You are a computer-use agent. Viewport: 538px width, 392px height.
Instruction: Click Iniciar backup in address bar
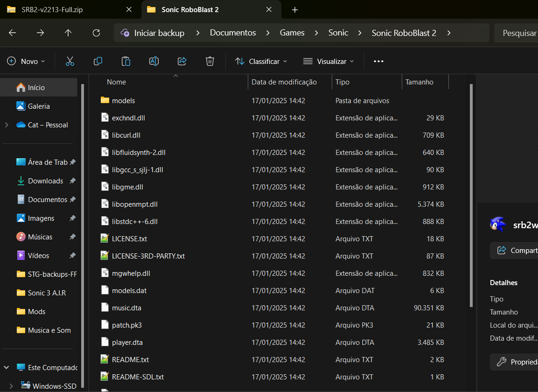click(x=159, y=33)
